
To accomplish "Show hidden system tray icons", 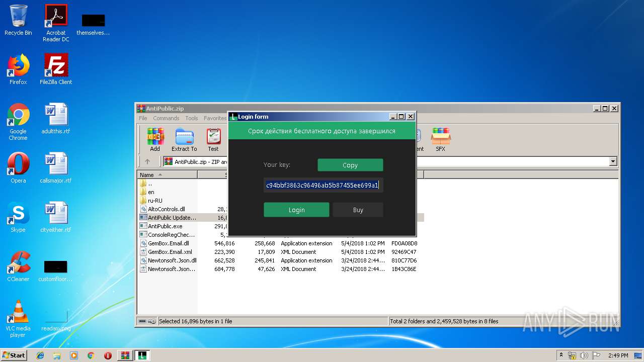I will coord(561,355).
